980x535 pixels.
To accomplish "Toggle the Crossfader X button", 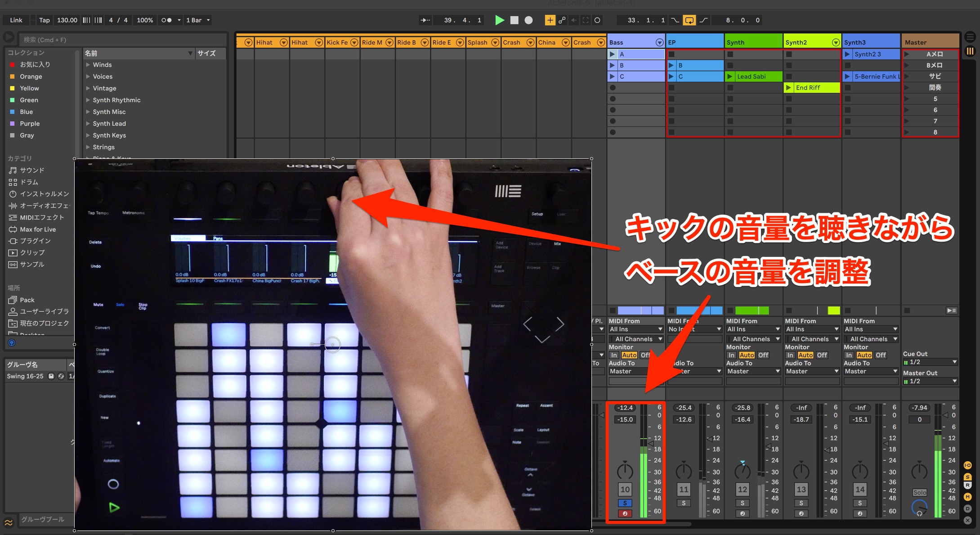I will pyautogui.click(x=968, y=520).
